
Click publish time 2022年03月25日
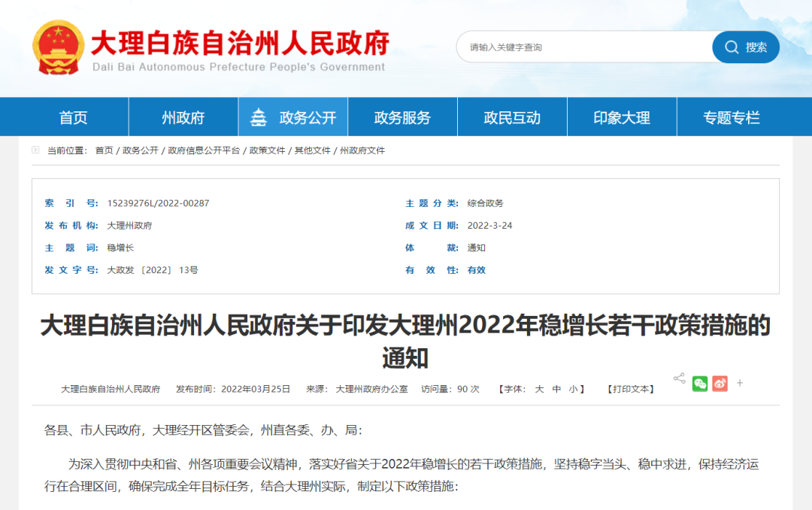(x=256, y=389)
